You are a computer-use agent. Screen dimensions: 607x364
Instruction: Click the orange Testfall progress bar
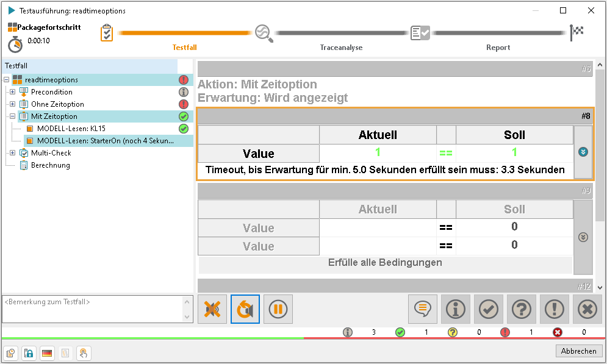click(x=185, y=33)
